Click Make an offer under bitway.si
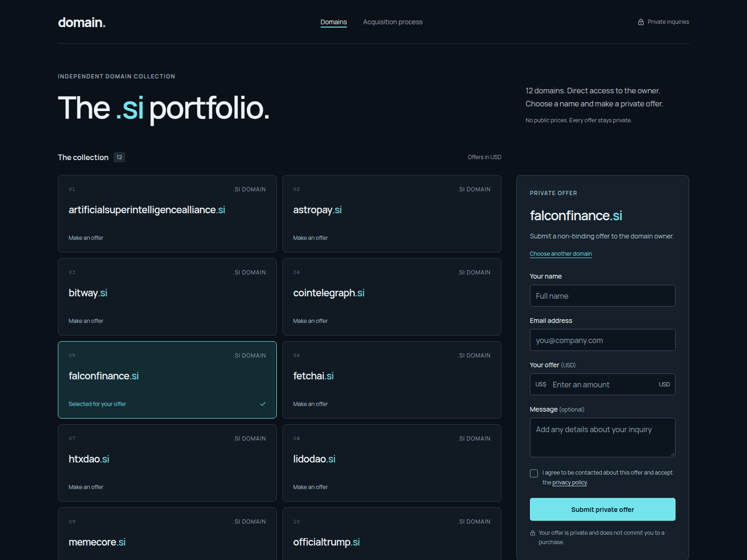This screenshot has height=560, width=747. click(86, 321)
